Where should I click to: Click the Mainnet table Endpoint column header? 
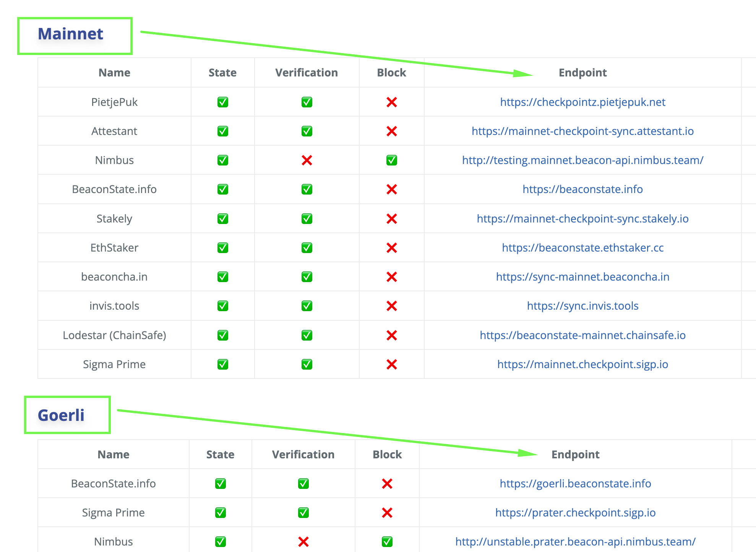[582, 73]
